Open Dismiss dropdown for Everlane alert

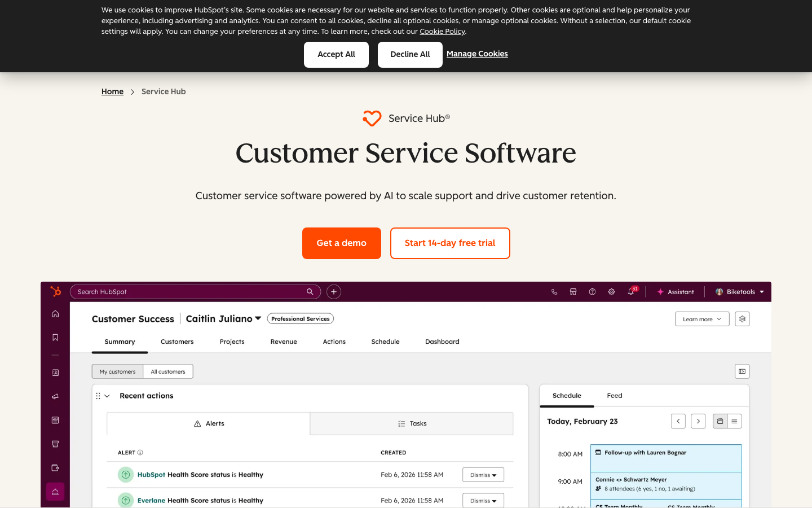(x=483, y=501)
